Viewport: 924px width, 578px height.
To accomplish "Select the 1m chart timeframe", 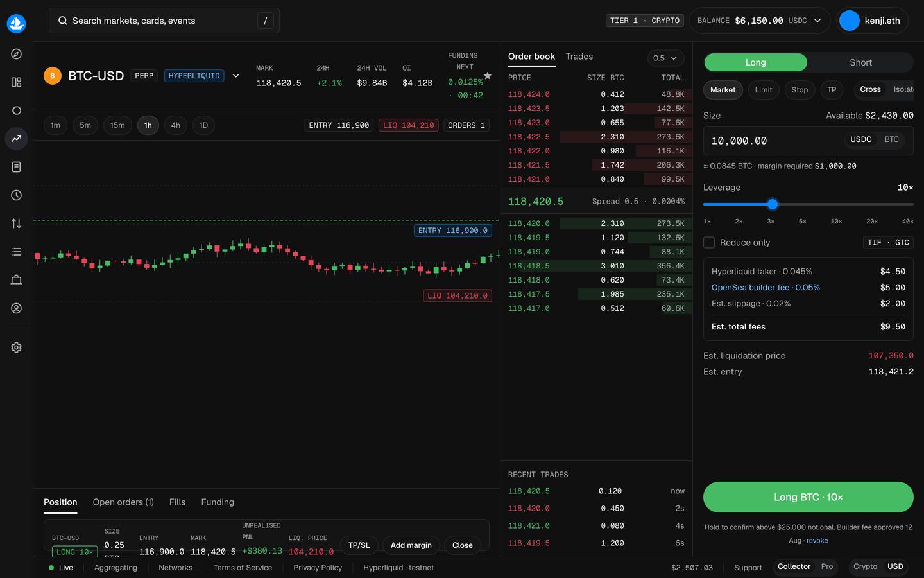I will [x=55, y=125].
